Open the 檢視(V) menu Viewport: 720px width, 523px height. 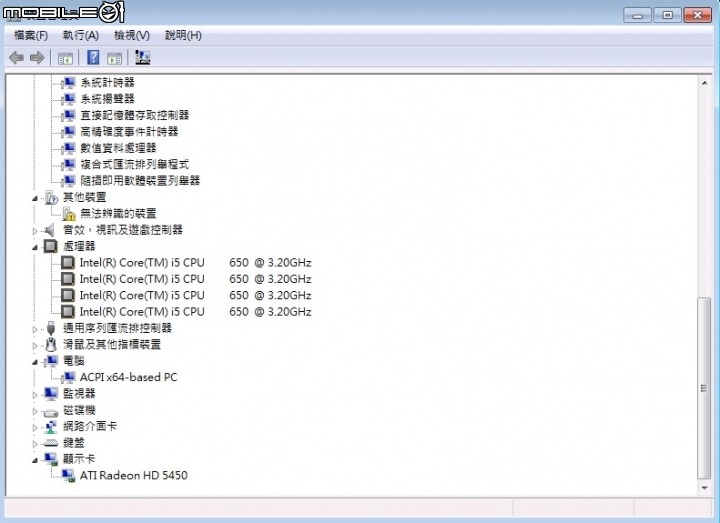(132, 35)
